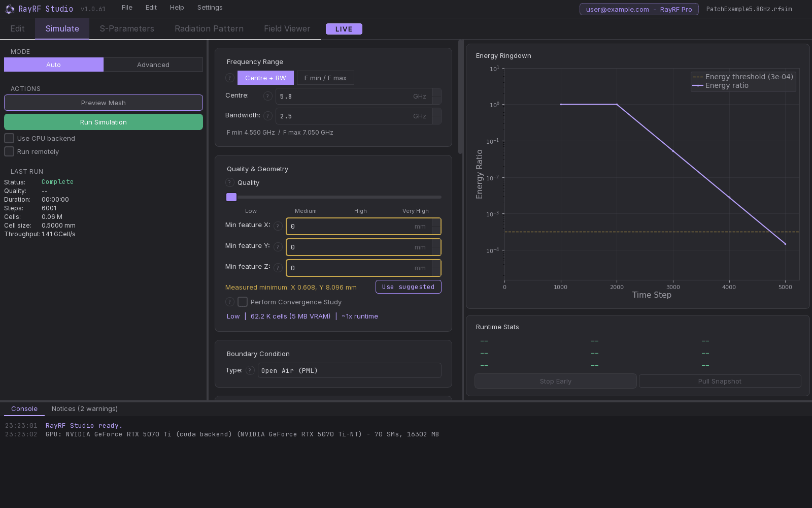Open the Help menu
The width and height of the screenshot is (812, 508).
pyautogui.click(x=177, y=8)
